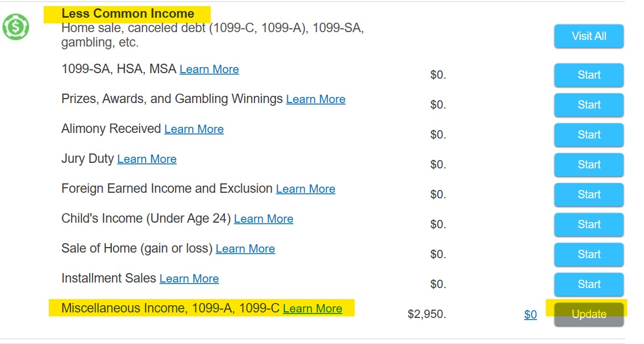Image resolution: width=644 pixels, height=344 pixels.
Task: Start Child's Income (Under Age 24)
Action: pos(589,224)
